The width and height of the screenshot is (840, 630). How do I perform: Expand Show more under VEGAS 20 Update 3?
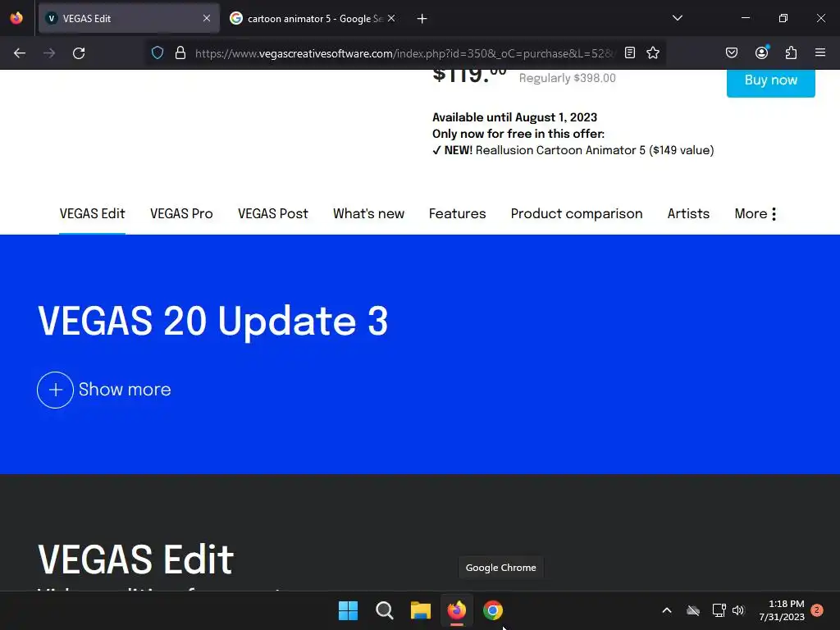pyautogui.click(x=104, y=390)
